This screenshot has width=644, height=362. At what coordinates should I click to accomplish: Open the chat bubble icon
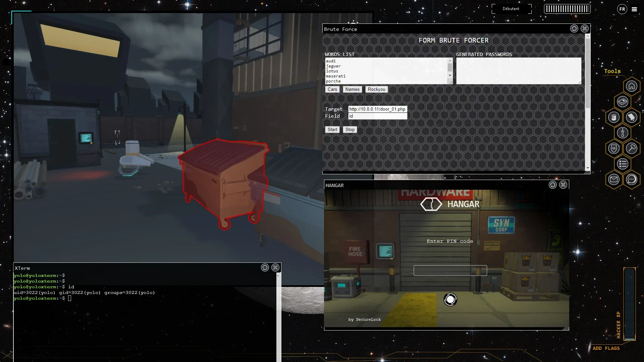[631, 179]
